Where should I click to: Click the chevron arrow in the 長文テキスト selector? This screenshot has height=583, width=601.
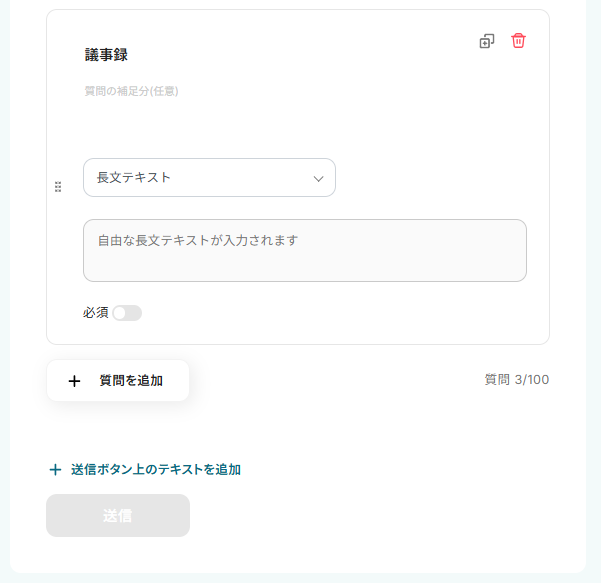click(319, 178)
